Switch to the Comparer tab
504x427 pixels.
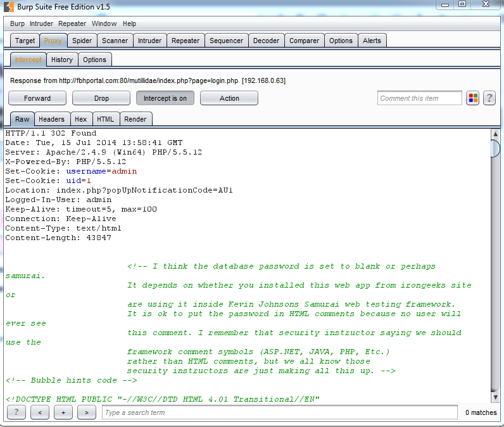[304, 41]
